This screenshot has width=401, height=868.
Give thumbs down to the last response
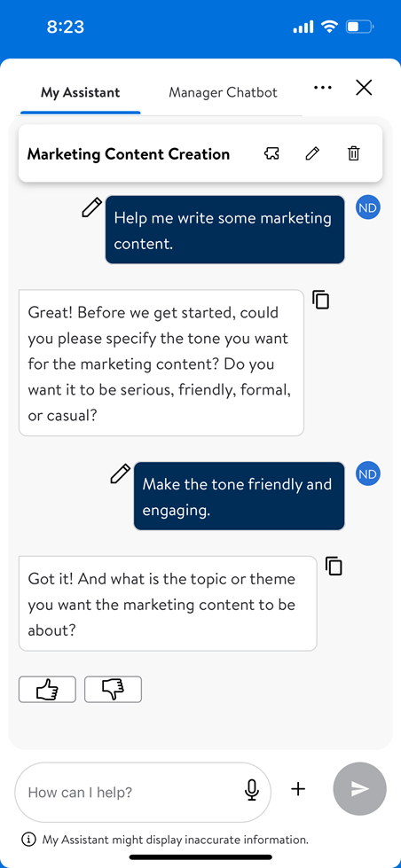[113, 689]
